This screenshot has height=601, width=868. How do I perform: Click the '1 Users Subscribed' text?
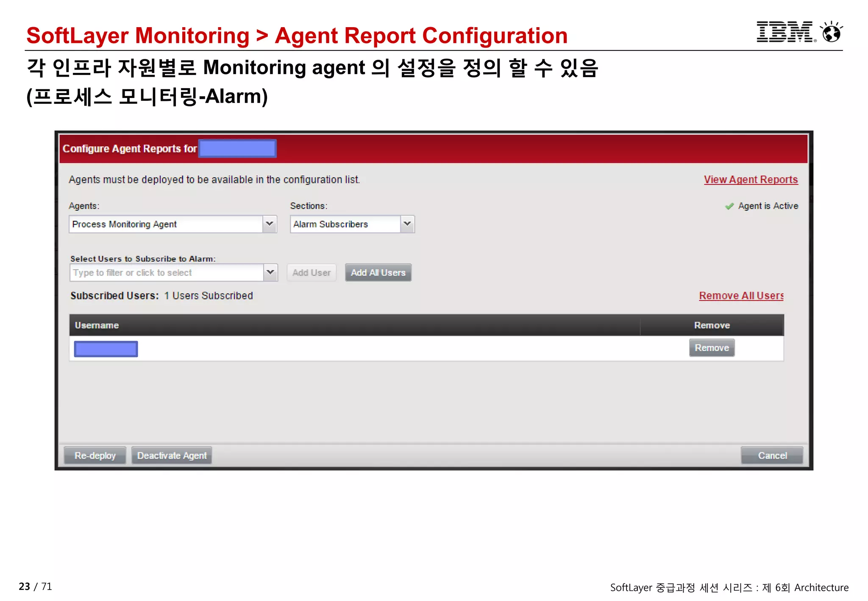pos(209,295)
